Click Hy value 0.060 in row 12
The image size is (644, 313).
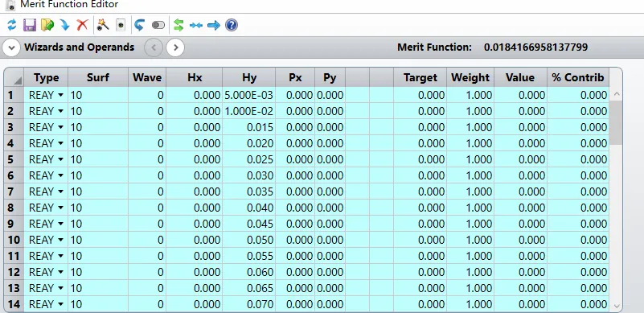pos(249,272)
